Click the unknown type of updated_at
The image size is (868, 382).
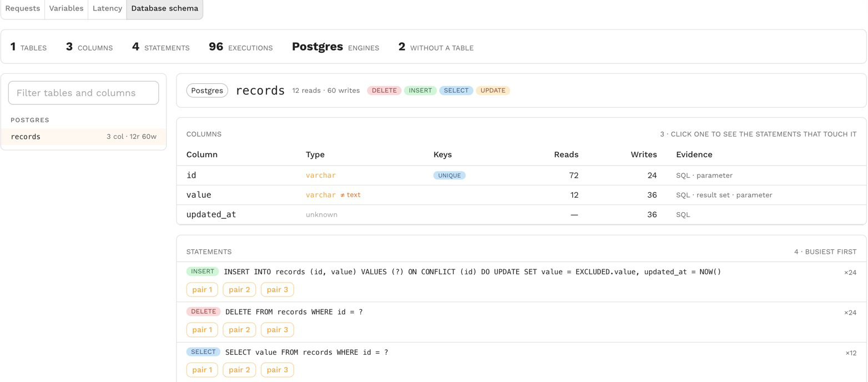(x=321, y=214)
